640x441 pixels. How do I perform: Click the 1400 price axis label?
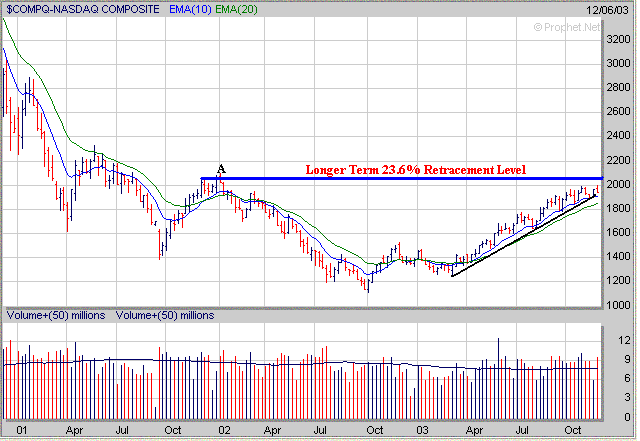pos(618,256)
